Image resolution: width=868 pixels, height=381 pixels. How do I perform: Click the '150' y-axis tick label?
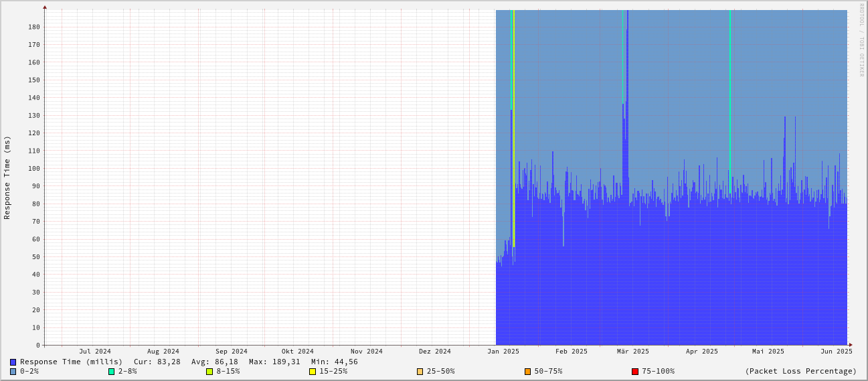(33, 80)
